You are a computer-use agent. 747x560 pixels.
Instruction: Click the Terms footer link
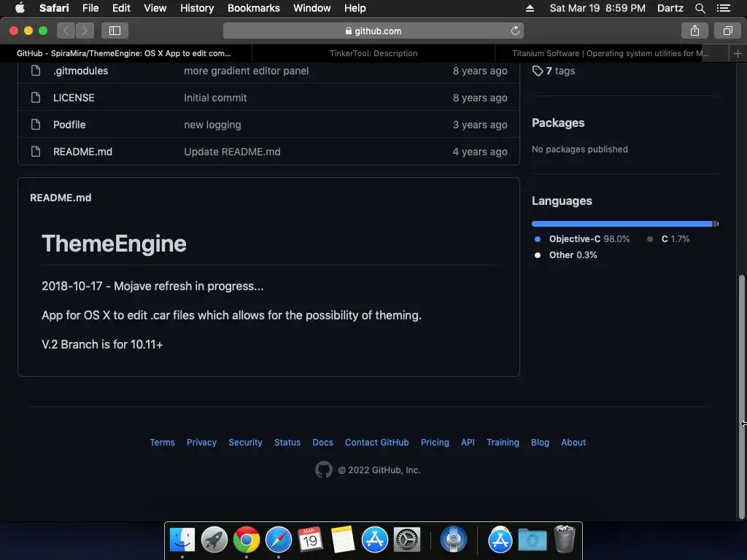(x=163, y=443)
